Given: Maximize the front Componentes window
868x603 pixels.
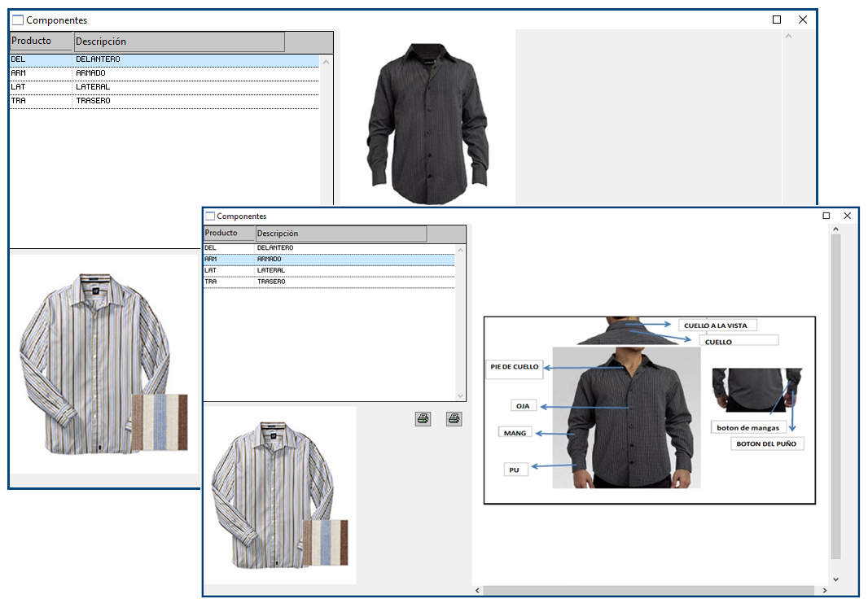Looking at the screenshot, I should pyautogui.click(x=826, y=216).
